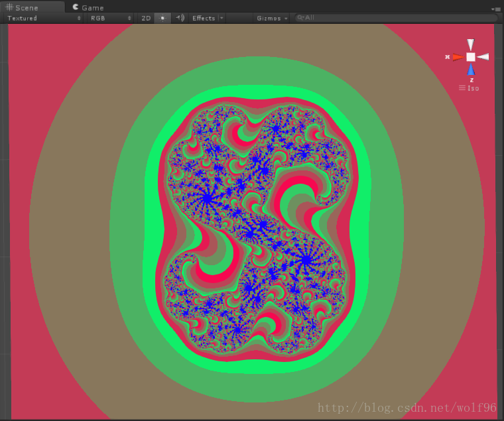Switch to the Game tab
The image size is (504, 421).
[88, 7]
